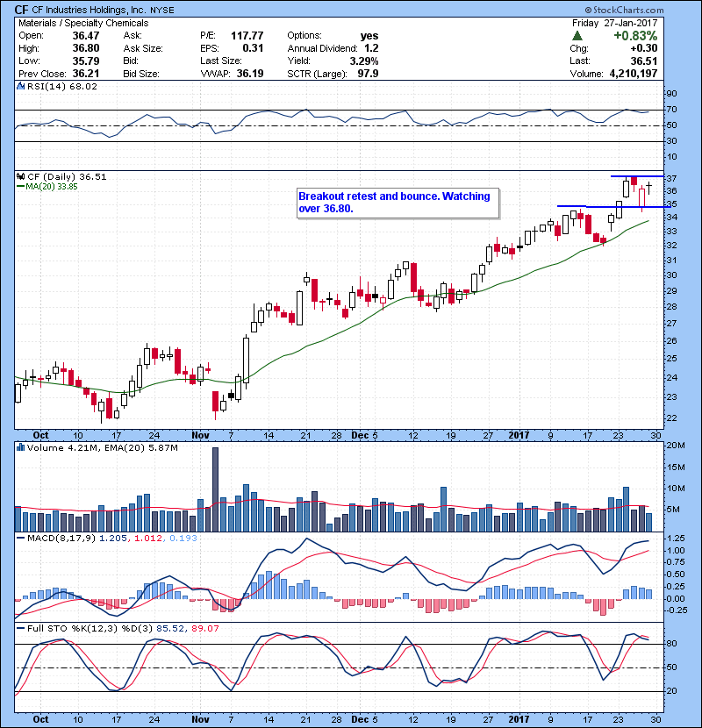Click the 1.25 label on MACD axis
The image size is (702, 728).
click(x=676, y=539)
